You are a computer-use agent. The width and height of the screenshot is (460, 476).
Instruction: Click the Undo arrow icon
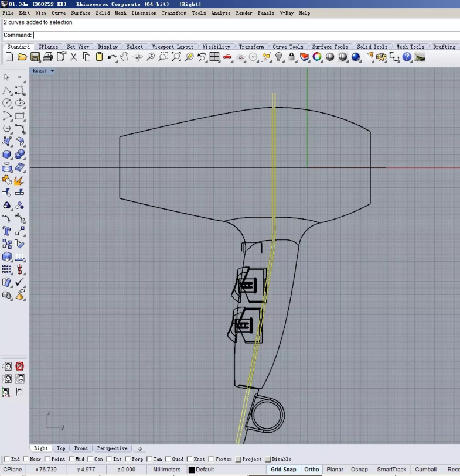pos(112,57)
